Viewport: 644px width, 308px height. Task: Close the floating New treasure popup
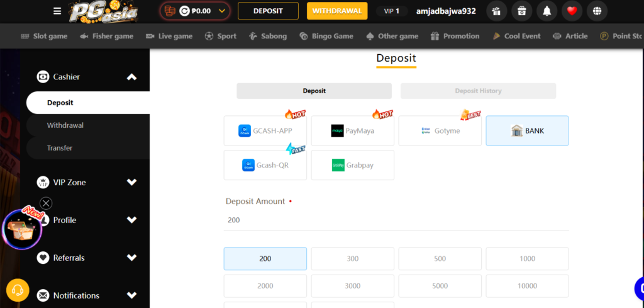click(x=46, y=203)
